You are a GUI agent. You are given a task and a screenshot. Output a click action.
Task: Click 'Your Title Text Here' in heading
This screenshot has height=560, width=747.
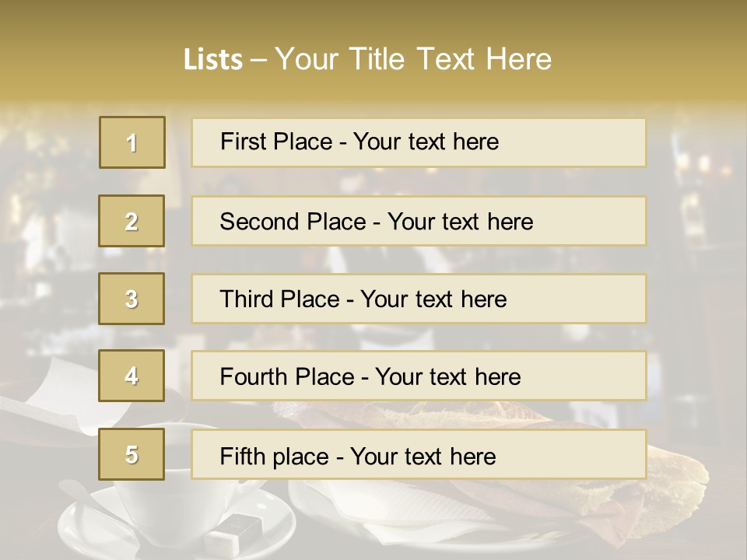pyautogui.click(x=413, y=59)
